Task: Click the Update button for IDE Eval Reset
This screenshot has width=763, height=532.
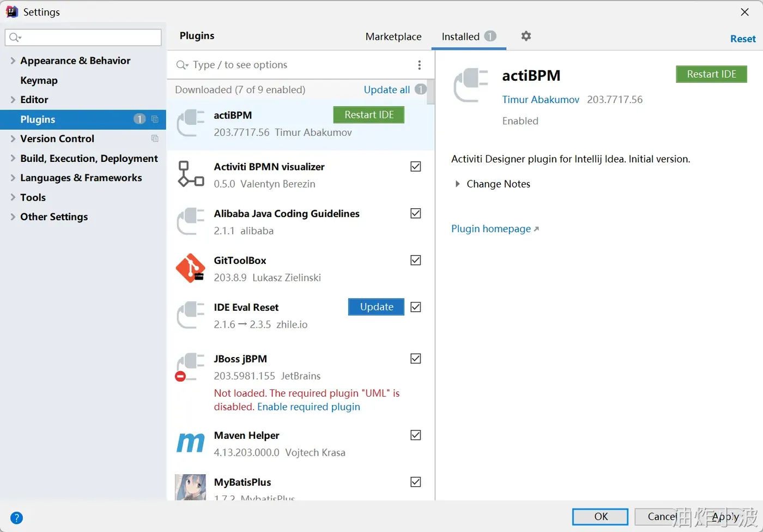Action: point(376,307)
